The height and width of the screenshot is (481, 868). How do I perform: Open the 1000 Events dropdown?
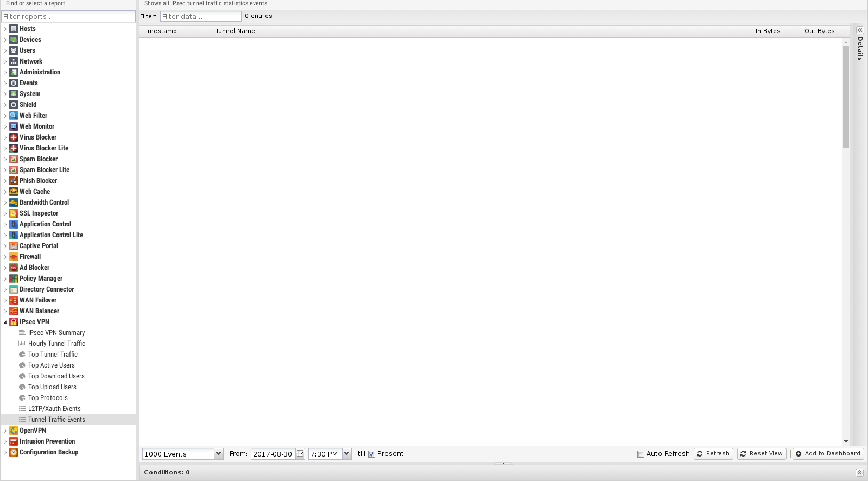point(218,454)
